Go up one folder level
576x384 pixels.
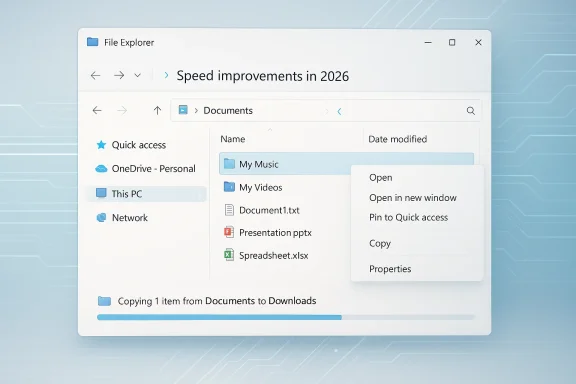[157, 110]
